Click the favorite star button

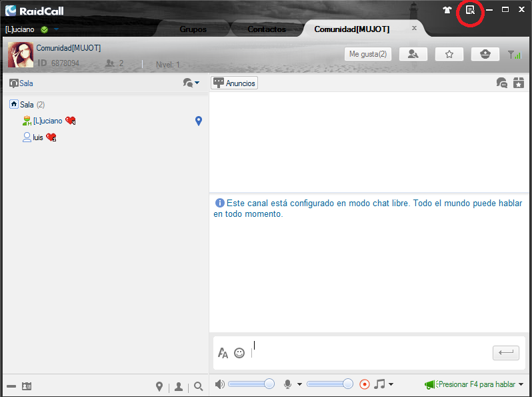coord(449,54)
